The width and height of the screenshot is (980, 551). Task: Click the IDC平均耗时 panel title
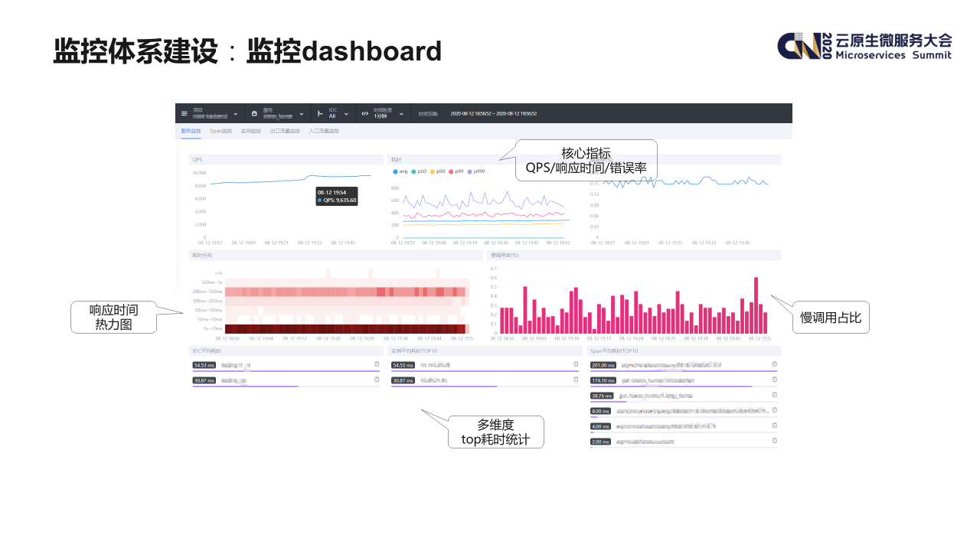pyautogui.click(x=207, y=350)
